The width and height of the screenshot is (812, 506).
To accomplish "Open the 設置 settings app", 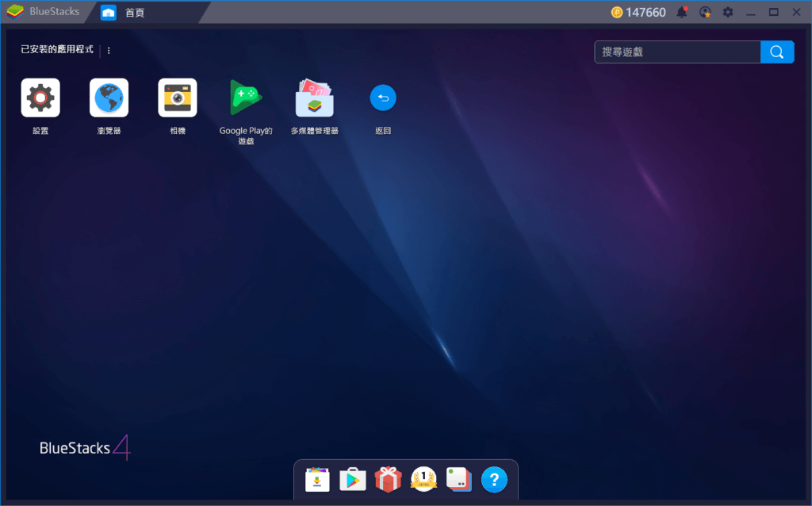I will (40, 97).
